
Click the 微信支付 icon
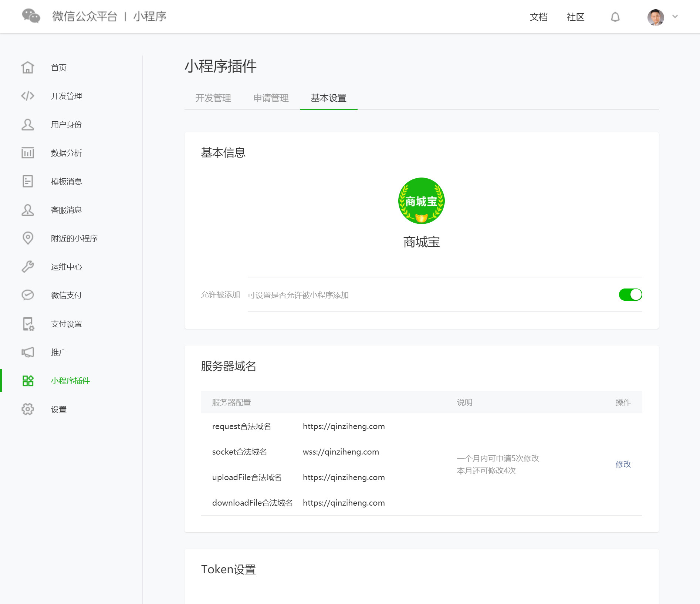[28, 295]
